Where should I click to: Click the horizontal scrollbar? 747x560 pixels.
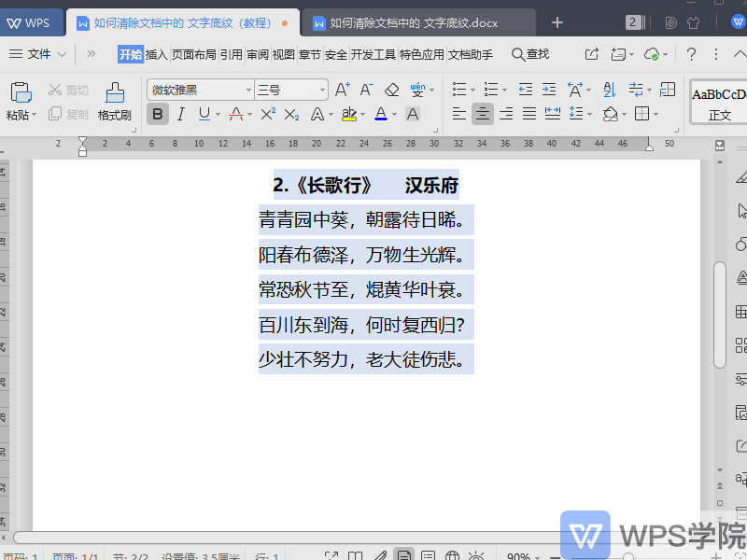(x=286, y=538)
